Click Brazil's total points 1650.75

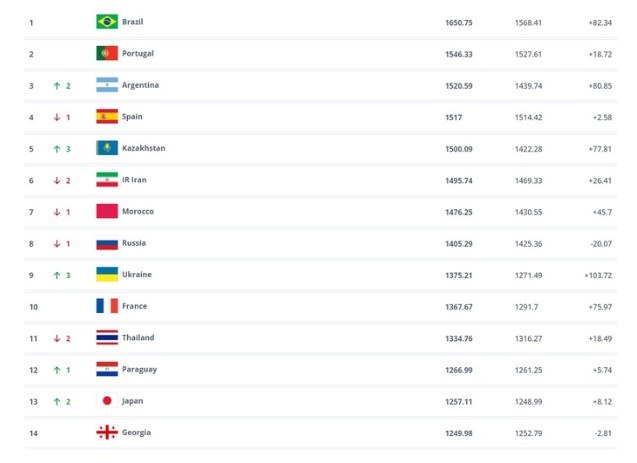coord(459,22)
